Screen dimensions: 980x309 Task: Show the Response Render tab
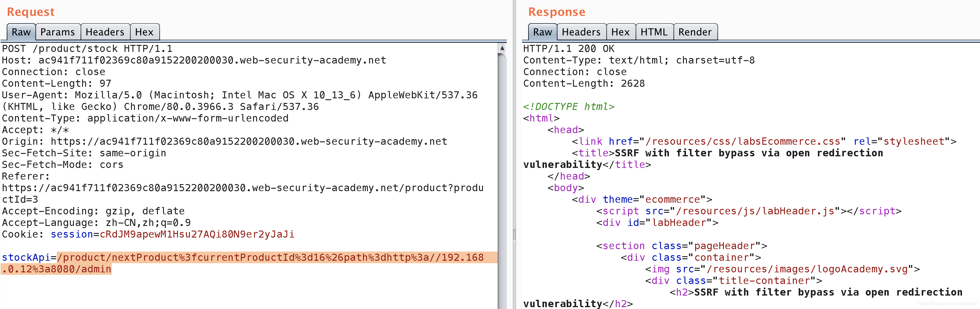(x=695, y=32)
